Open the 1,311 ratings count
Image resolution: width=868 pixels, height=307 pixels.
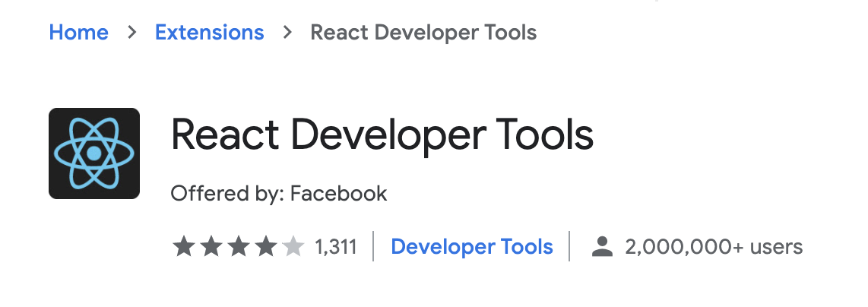335,247
